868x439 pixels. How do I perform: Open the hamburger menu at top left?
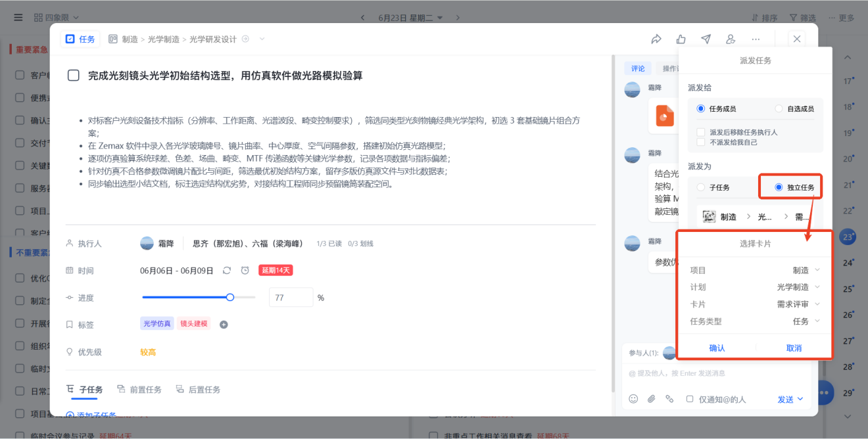coord(18,17)
